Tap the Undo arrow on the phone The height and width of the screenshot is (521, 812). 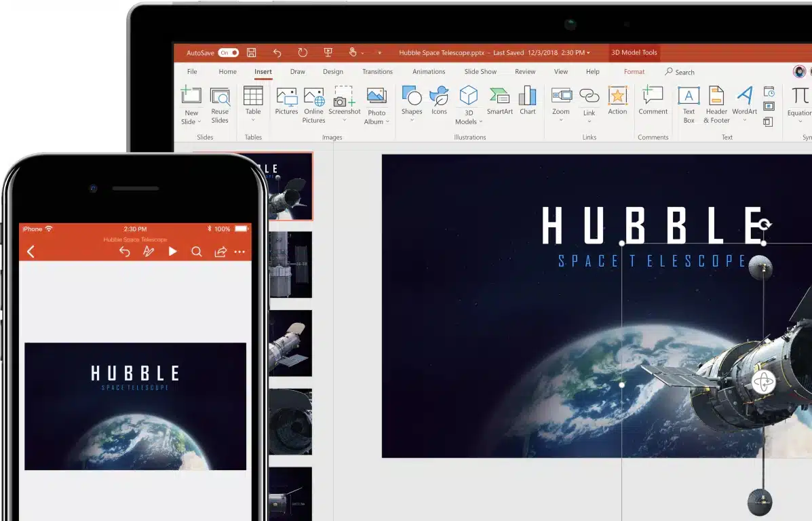pyautogui.click(x=124, y=252)
